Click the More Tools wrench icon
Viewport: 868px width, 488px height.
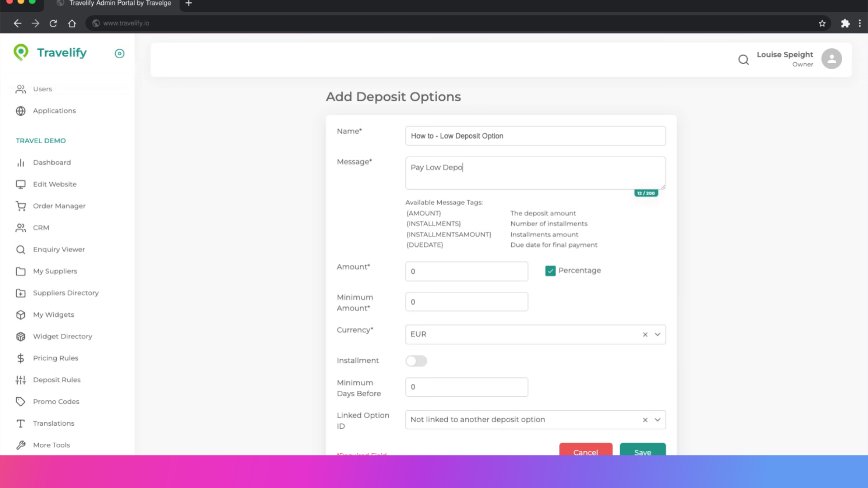[x=21, y=445]
